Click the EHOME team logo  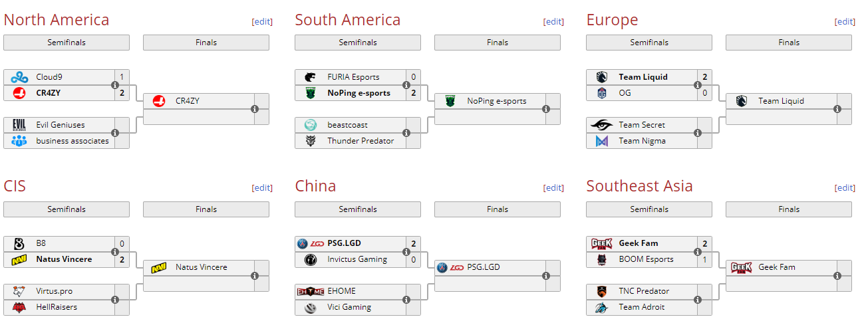click(311, 291)
